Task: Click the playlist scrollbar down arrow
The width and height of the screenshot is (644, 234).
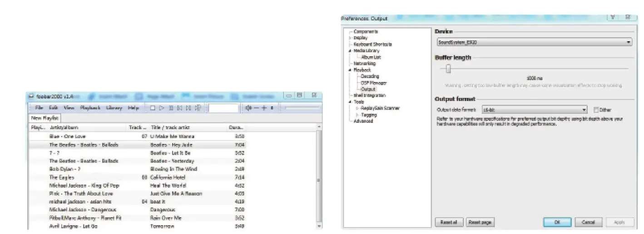Action: coord(319,225)
